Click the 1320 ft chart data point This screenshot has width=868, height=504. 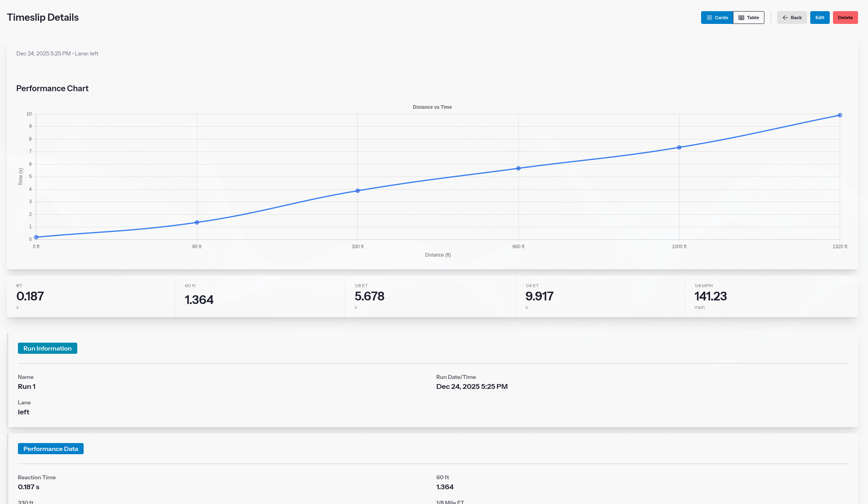(840, 115)
